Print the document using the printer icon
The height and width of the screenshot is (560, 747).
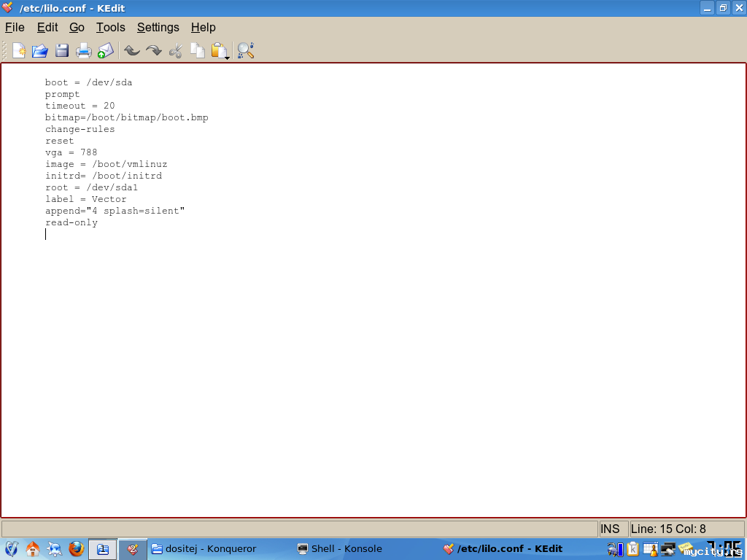tap(84, 50)
